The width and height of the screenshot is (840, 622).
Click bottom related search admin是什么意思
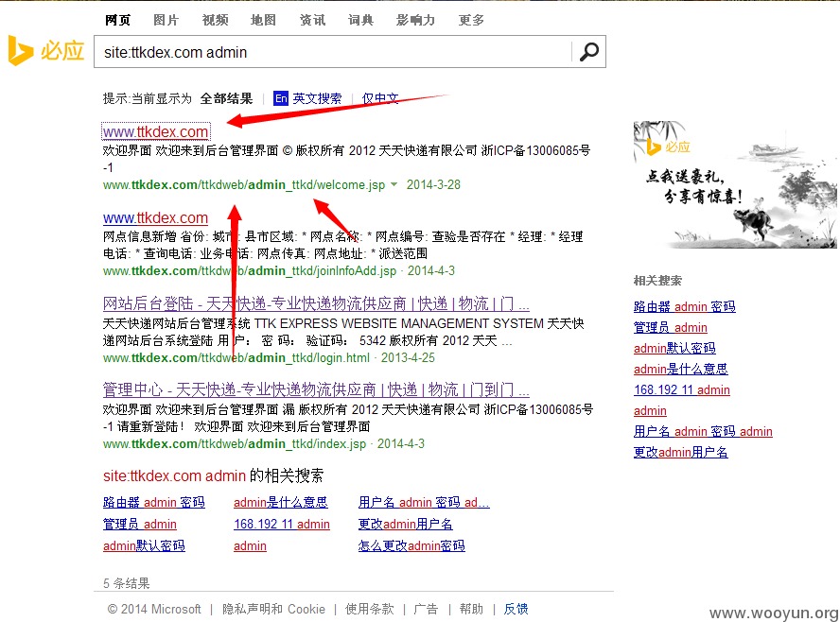[281, 503]
